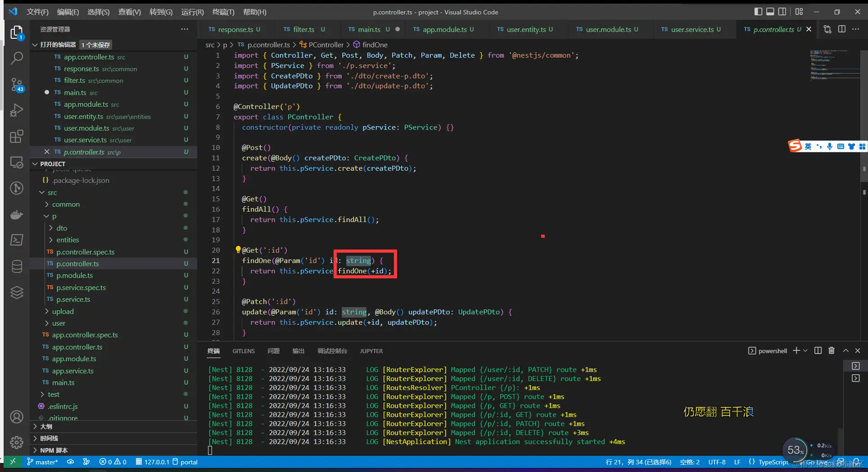868x472 pixels.
Task: Open the File menu
Action: tap(37, 12)
